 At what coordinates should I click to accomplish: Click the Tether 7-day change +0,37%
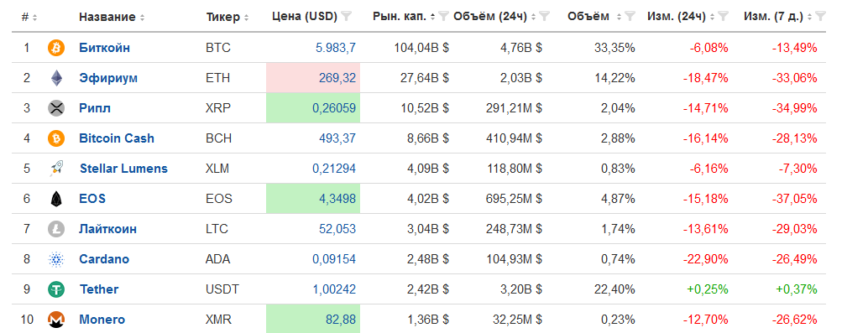797,289
